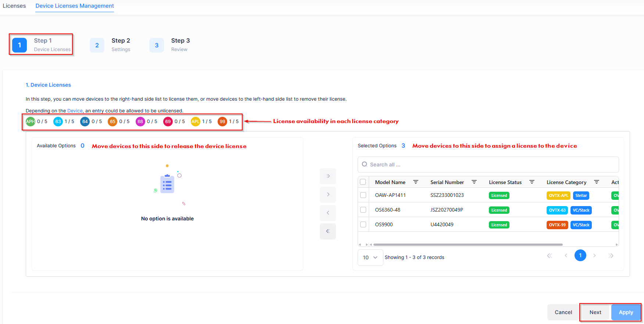Open the Device hyperlink in description
This screenshot has height=324, width=644.
point(75,111)
